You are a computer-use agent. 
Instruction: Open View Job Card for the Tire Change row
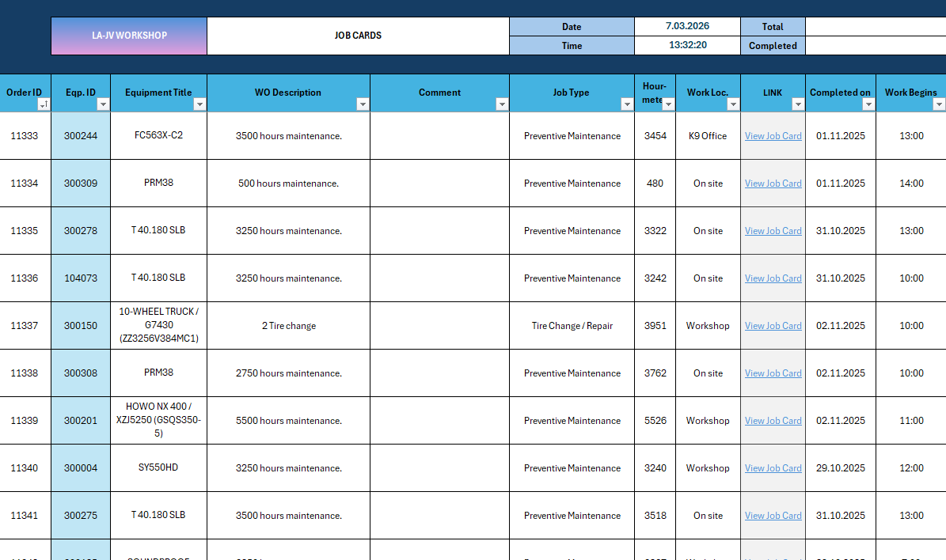[x=773, y=325]
